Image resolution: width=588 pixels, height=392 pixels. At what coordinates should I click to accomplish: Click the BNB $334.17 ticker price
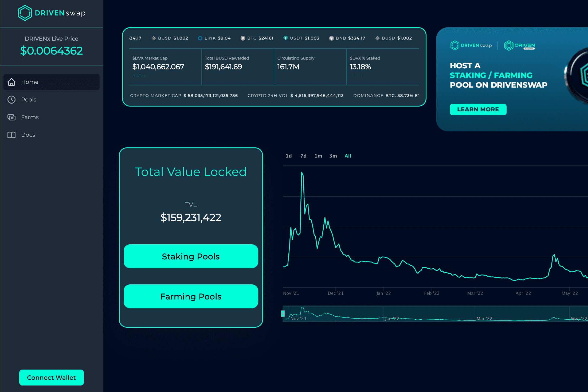click(357, 38)
